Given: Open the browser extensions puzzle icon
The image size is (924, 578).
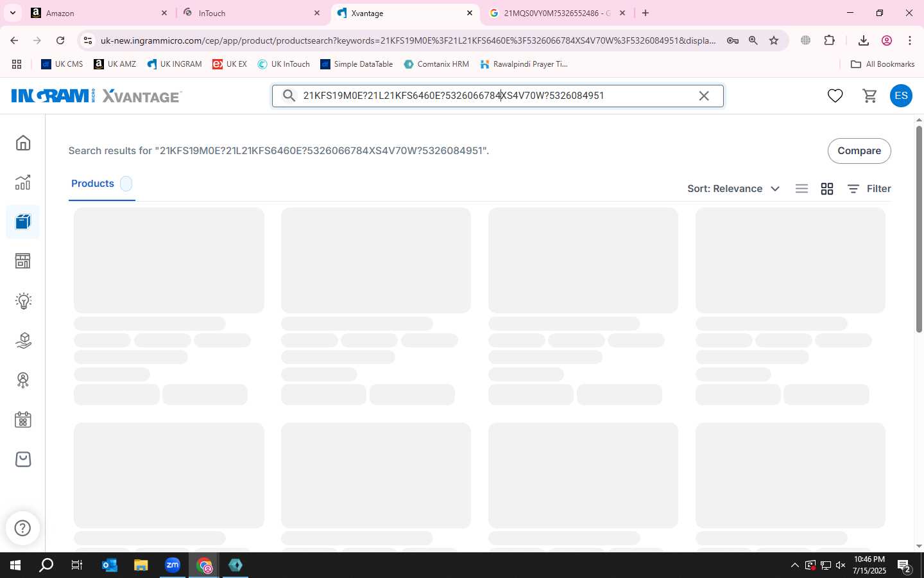Looking at the screenshot, I should pyautogui.click(x=830, y=40).
